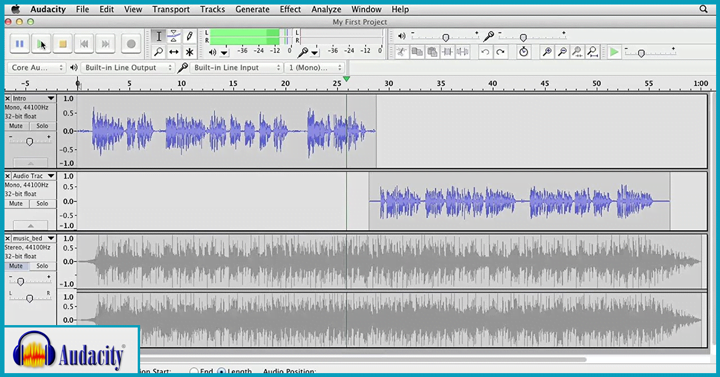This screenshot has width=720, height=377.
Task: Click the Stop transport button
Action: pyautogui.click(x=63, y=44)
